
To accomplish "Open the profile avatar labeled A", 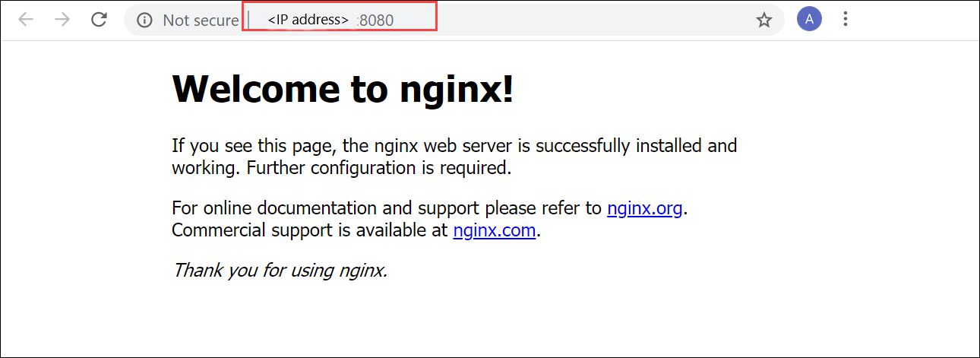I will coord(809,19).
